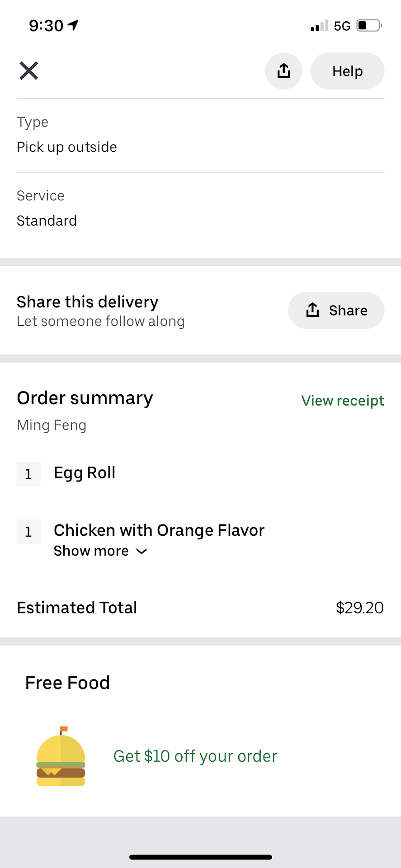Tap the battery status icon
Viewport: 401px width, 868px height.
369,26
